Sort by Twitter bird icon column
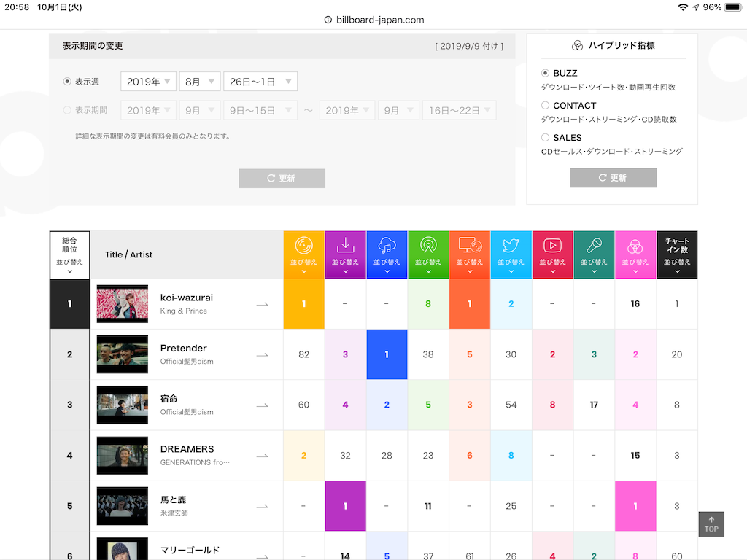The height and width of the screenshot is (560, 747). 511,254
